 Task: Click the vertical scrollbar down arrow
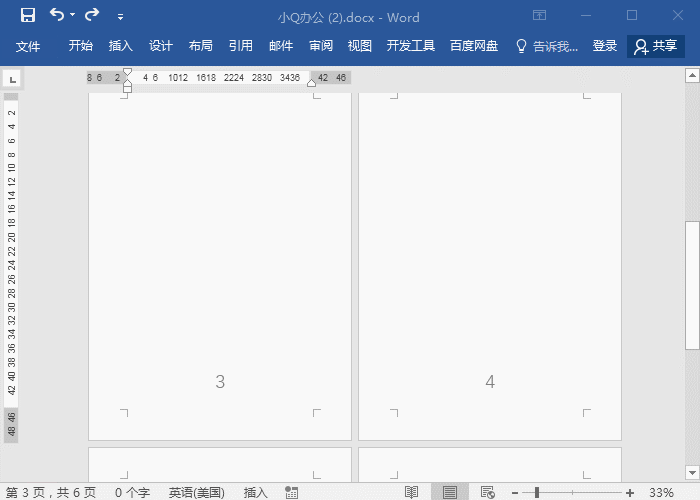point(692,472)
